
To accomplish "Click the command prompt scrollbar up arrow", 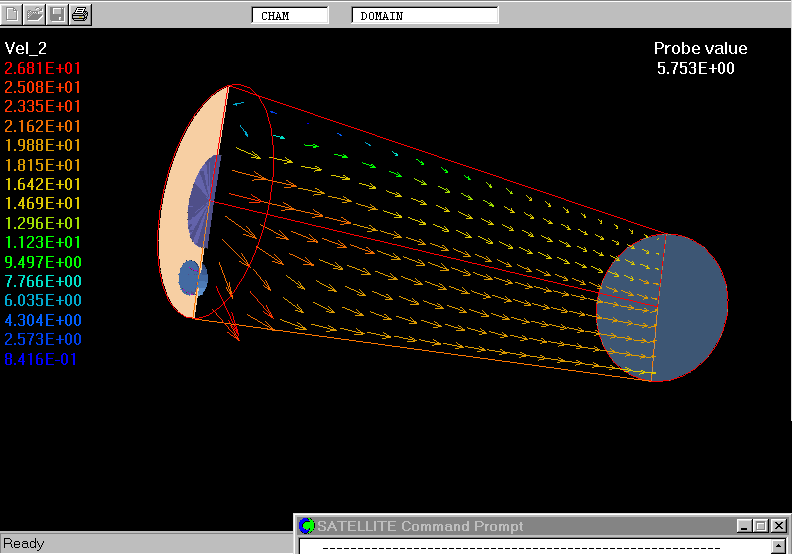I will point(779,547).
